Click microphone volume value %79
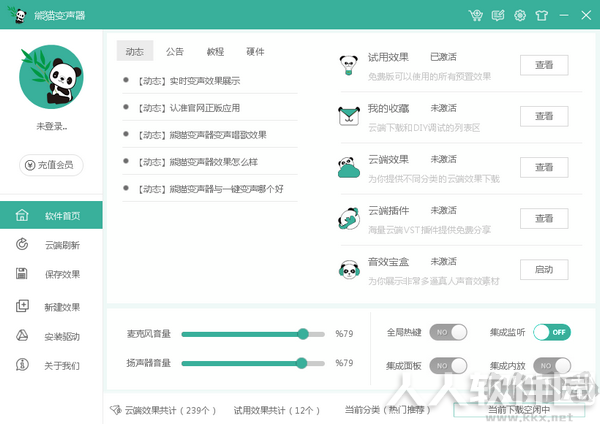The width and height of the screenshot is (600, 424). click(344, 334)
